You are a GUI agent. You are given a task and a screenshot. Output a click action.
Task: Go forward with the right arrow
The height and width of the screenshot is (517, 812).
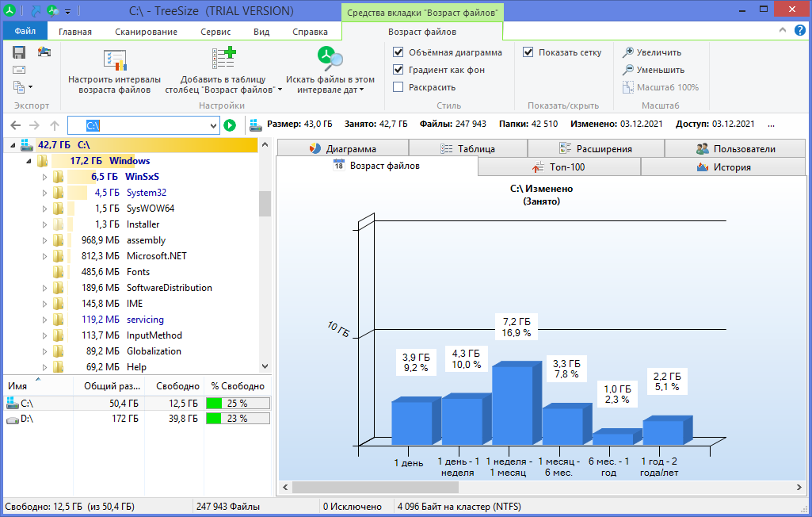point(34,125)
